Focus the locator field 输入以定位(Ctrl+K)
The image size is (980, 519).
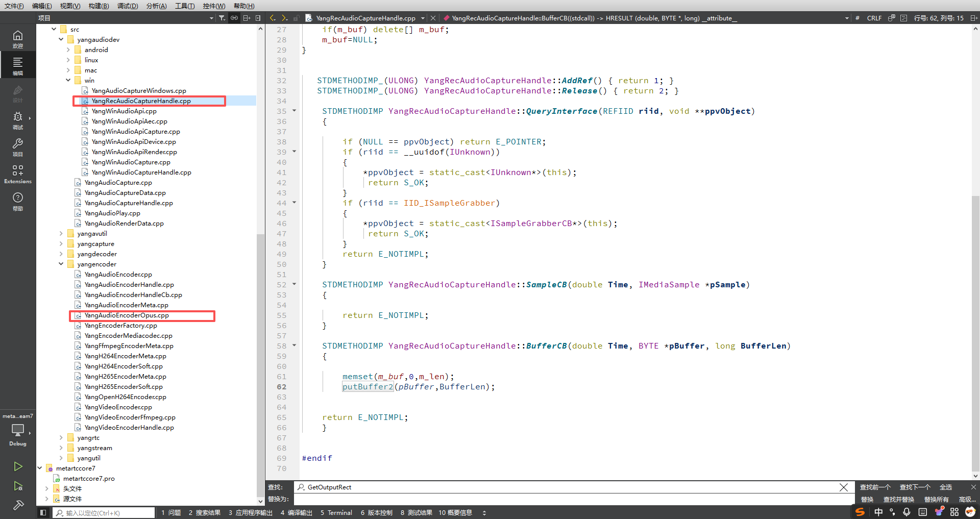[x=104, y=512]
